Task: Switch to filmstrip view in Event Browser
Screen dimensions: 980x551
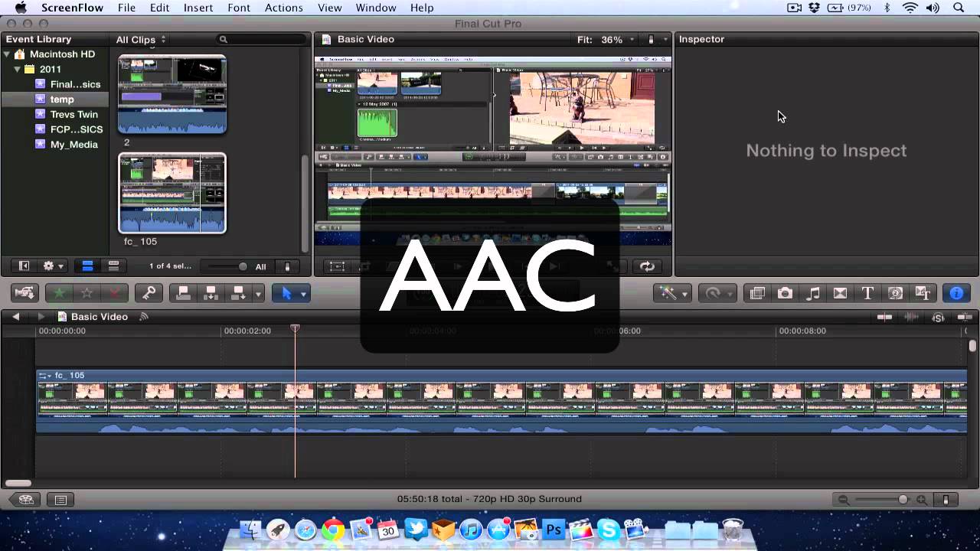Action: point(87,266)
